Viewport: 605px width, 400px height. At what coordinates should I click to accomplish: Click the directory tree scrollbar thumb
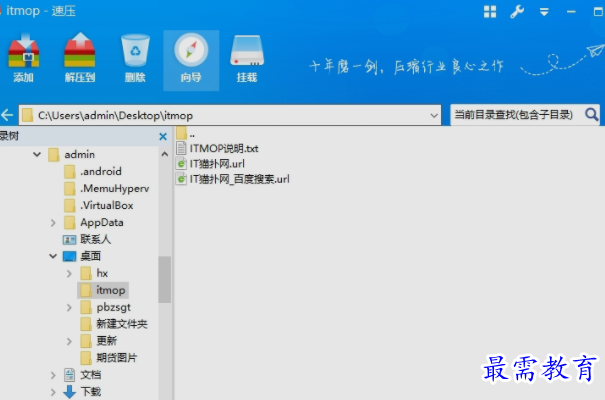(165, 280)
